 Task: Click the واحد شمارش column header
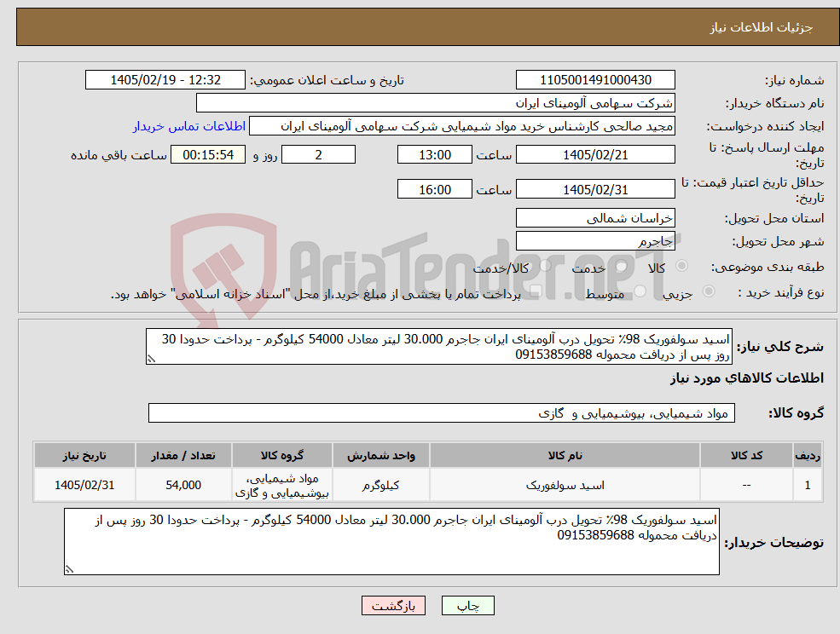tap(381, 455)
